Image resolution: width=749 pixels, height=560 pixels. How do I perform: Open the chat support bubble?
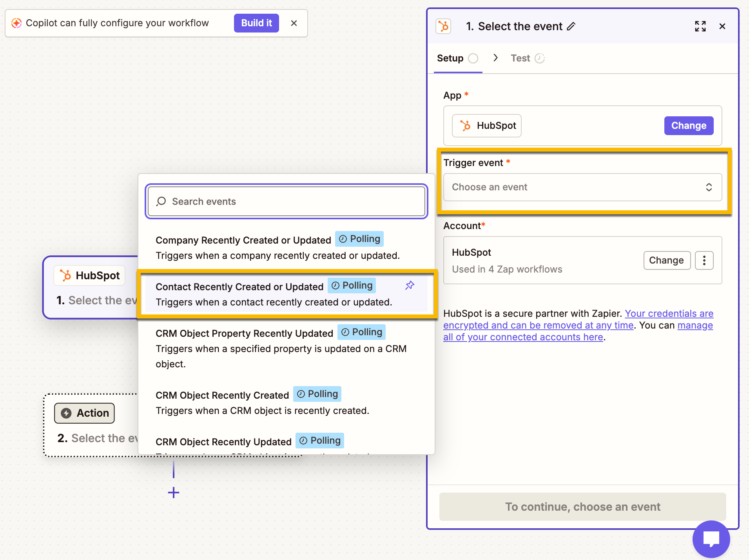tap(711, 539)
